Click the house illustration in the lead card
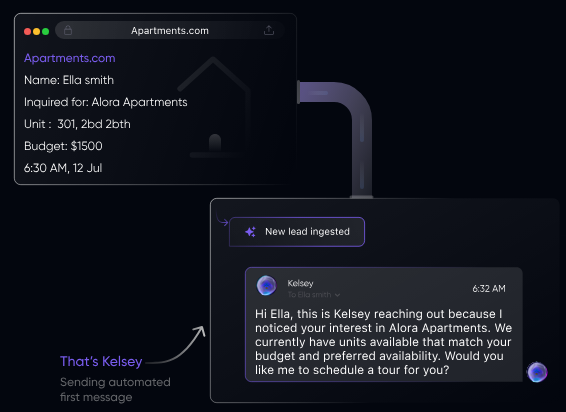The height and width of the screenshot is (412, 566). coord(216,107)
